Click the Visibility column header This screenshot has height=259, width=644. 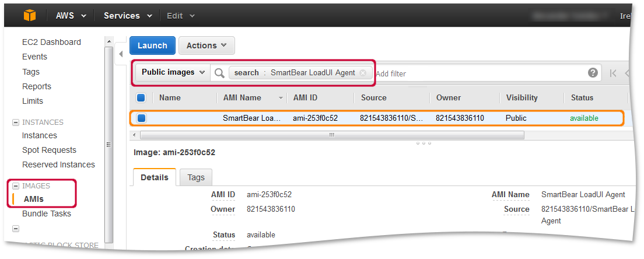(521, 97)
